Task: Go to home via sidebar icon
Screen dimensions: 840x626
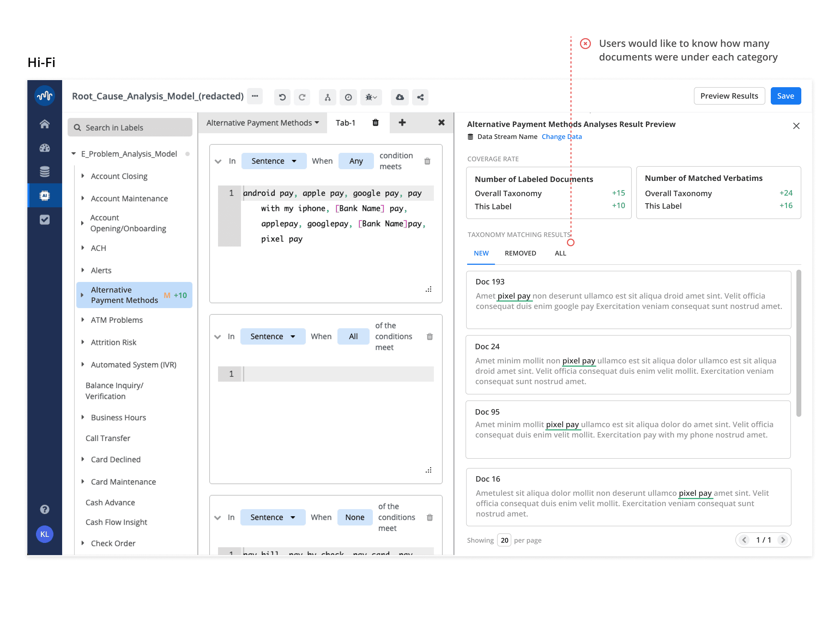Action: point(45,124)
